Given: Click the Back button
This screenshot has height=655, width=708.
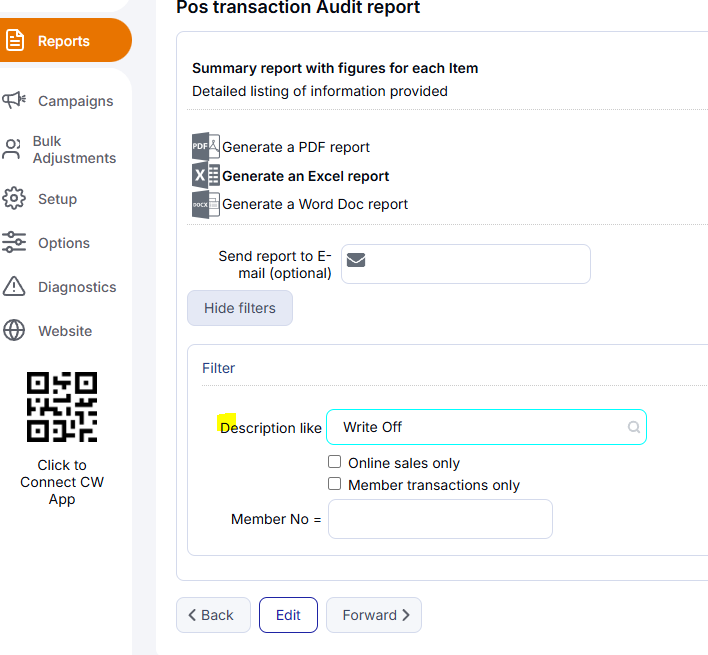Looking at the screenshot, I should (213, 615).
